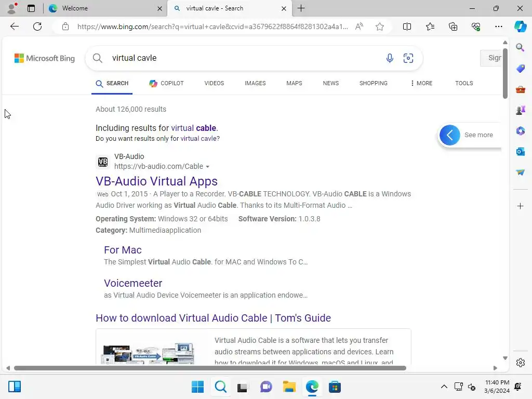Open split screen icon

(x=407, y=26)
